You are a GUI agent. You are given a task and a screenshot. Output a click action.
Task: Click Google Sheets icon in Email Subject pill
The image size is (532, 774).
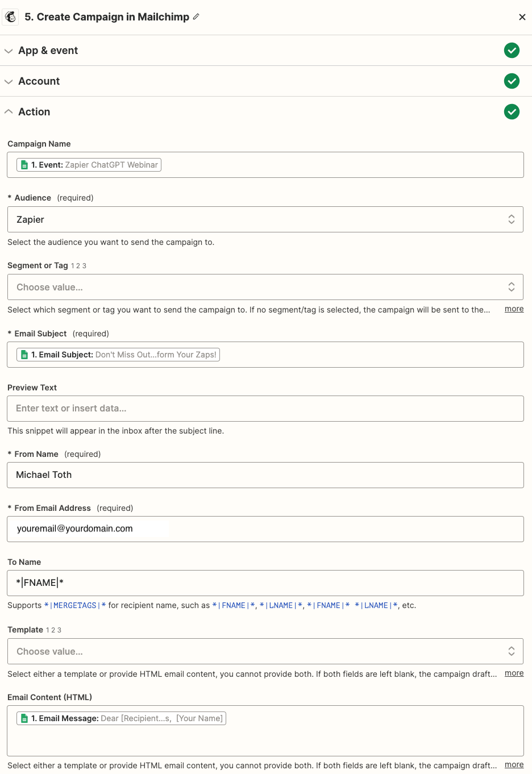pos(24,355)
